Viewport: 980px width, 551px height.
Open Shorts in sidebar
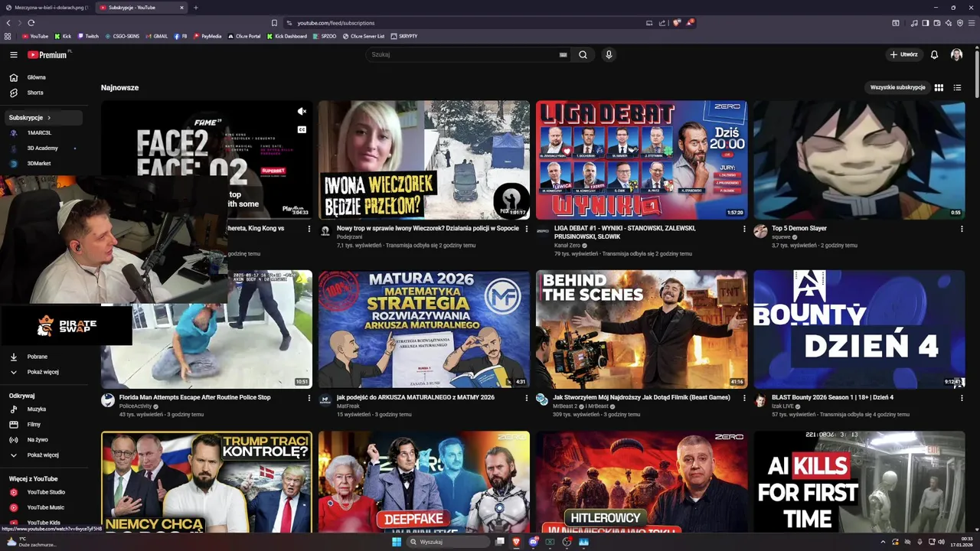(x=43, y=93)
